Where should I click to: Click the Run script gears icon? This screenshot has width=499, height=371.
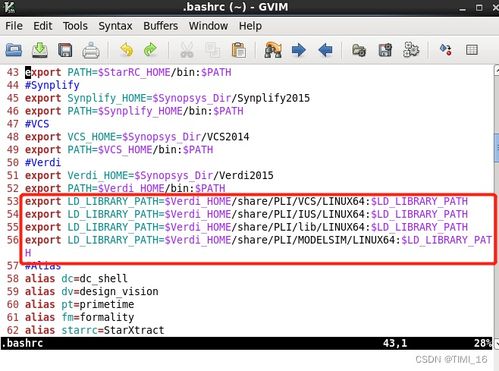tap(411, 50)
